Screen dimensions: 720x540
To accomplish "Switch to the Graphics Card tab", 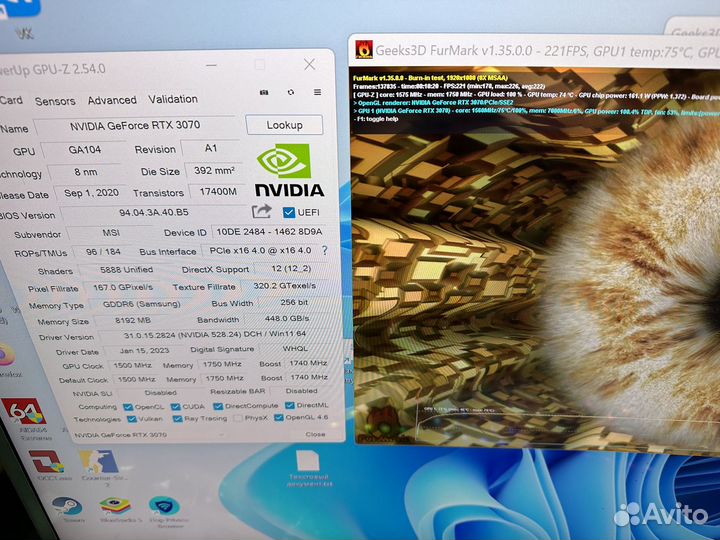I will (x=11, y=100).
